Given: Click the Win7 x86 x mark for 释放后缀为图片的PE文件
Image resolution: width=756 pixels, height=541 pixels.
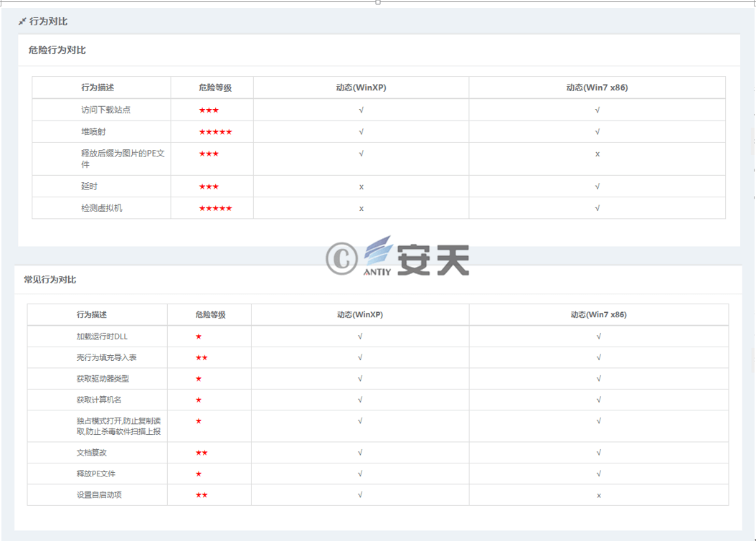Looking at the screenshot, I should tap(597, 154).
